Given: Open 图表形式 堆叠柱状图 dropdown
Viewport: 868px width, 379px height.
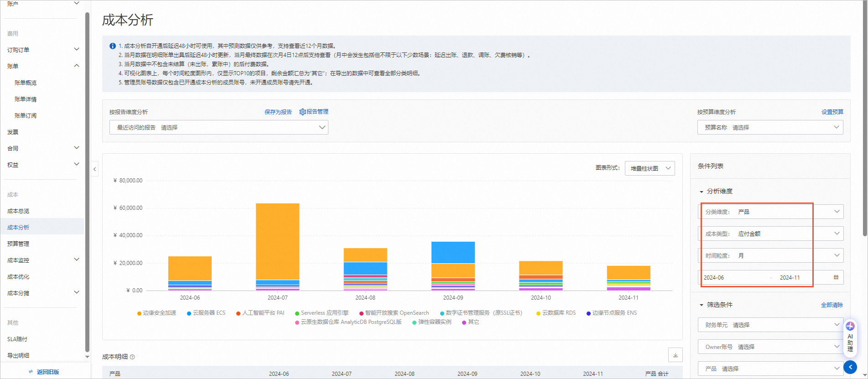Looking at the screenshot, I should pos(650,168).
